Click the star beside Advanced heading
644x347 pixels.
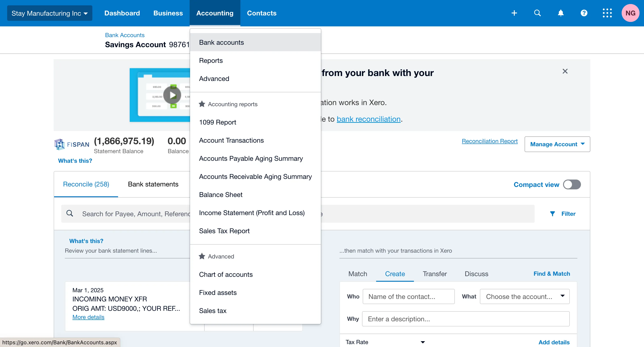(x=202, y=256)
